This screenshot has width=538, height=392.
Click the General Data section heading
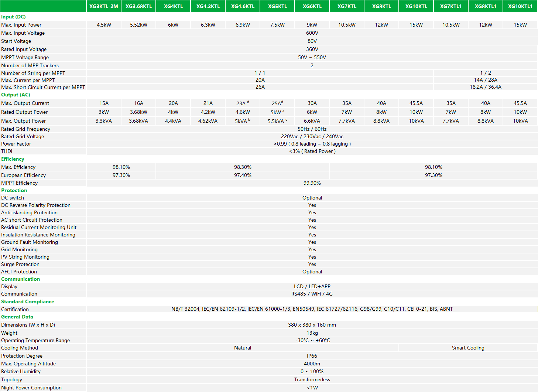coord(17,317)
